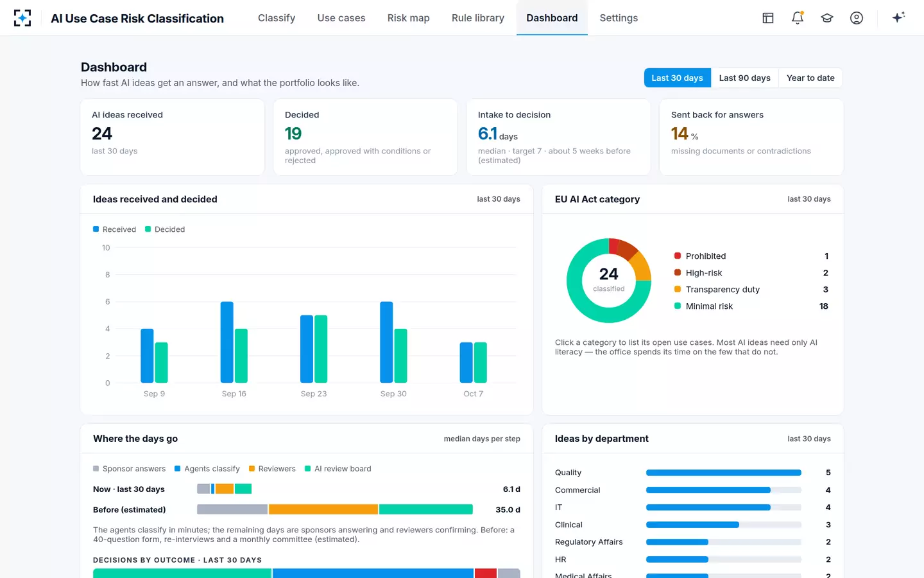Open the layout panel icon
Screen dimensions: 924x578
point(768,18)
